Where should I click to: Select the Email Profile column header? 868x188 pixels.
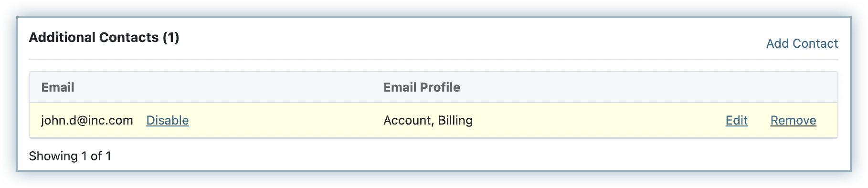422,87
